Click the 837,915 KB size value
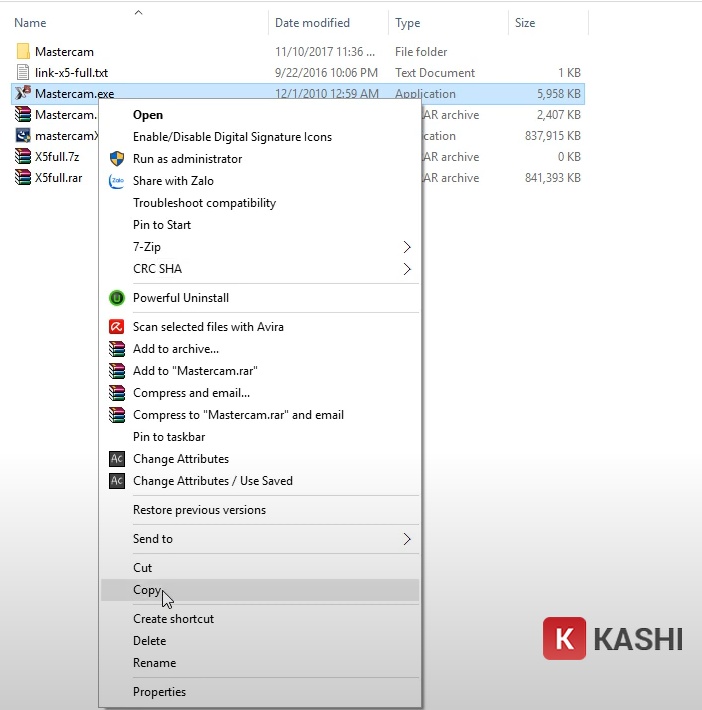This screenshot has height=710, width=702. coord(553,136)
